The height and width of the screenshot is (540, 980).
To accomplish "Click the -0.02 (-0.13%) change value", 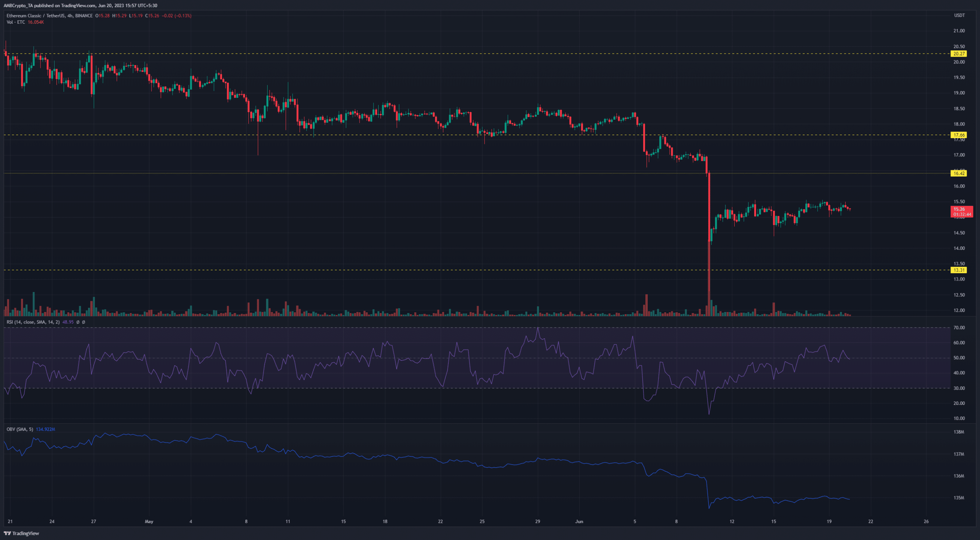I will [176, 16].
